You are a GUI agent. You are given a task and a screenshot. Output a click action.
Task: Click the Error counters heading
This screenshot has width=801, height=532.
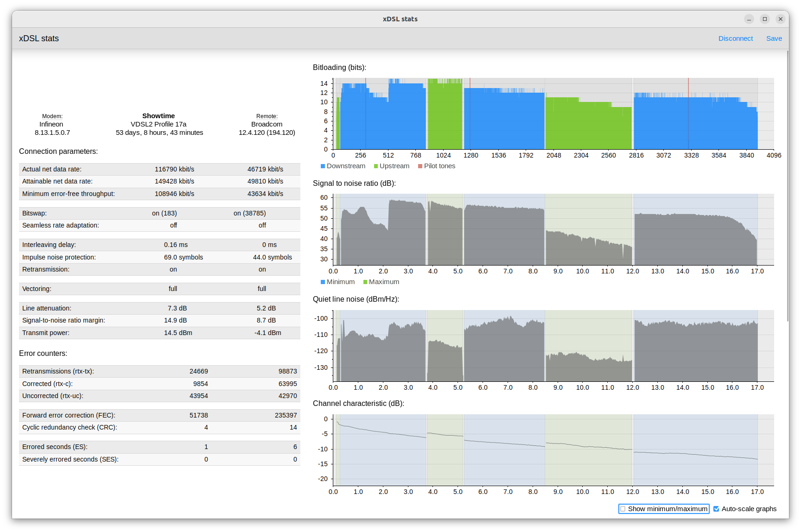point(43,354)
